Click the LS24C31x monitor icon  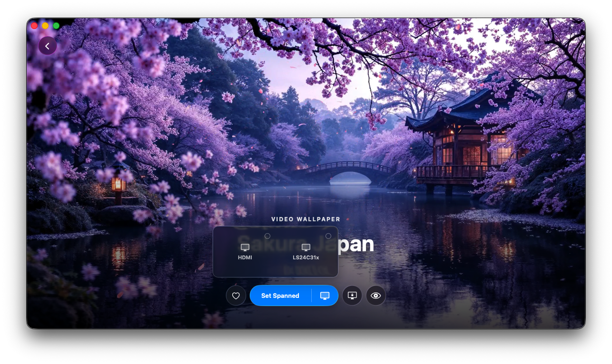point(306,247)
